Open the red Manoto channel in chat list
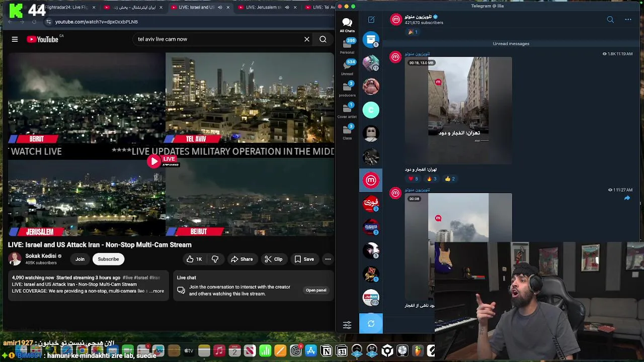This screenshot has height=362, width=644. (x=371, y=180)
